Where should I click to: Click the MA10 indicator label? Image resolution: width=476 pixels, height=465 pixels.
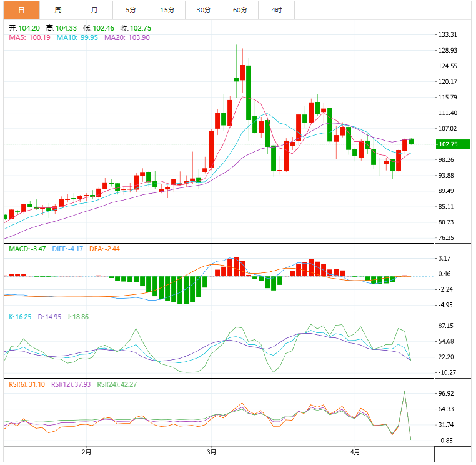[77, 37]
